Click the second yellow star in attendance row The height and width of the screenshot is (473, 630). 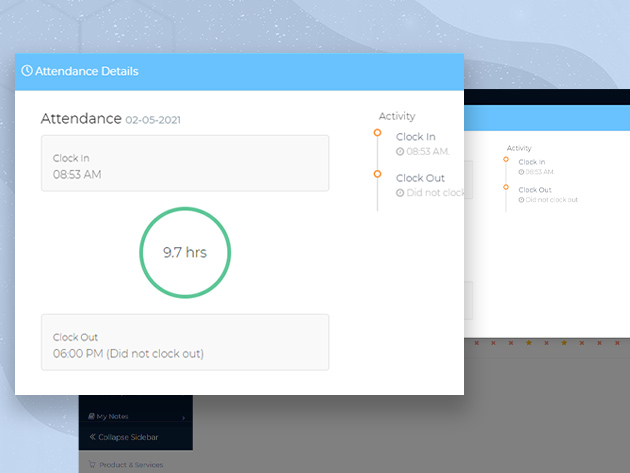point(564,343)
